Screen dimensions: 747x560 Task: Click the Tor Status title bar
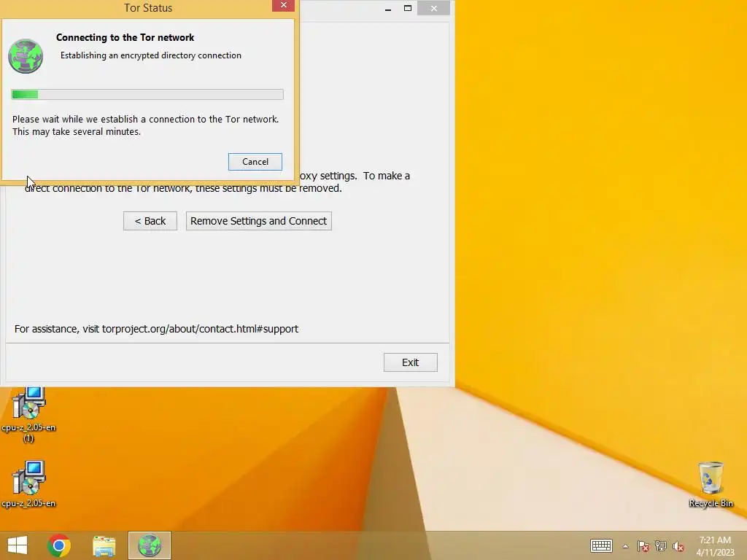148,7
